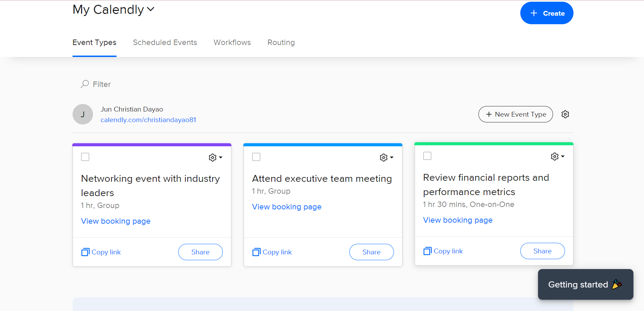Open the calendly.com/christiandayao81 link
The height and width of the screenshot is (311, 644).
(148, 120)
